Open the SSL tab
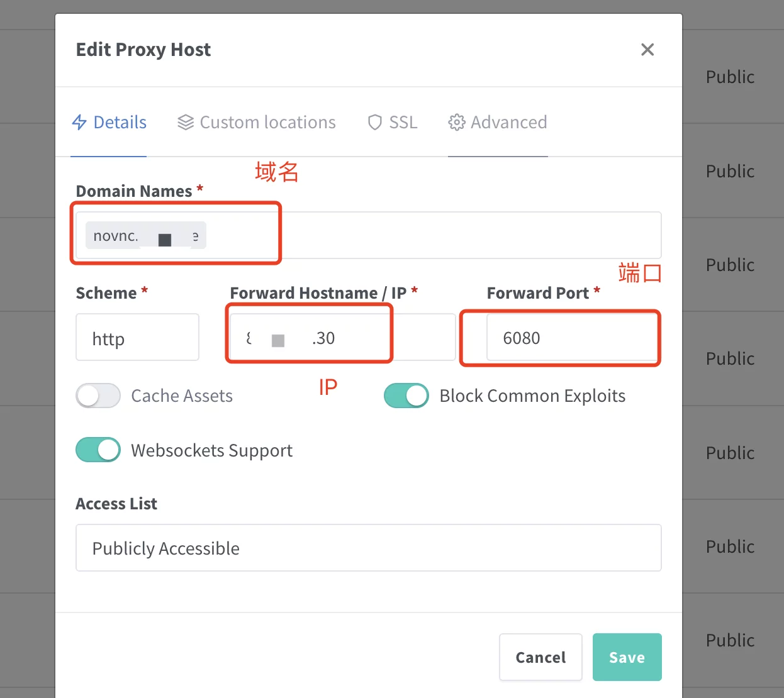The image size is (784, 698). pyautogui.click(x=403, y=122)
